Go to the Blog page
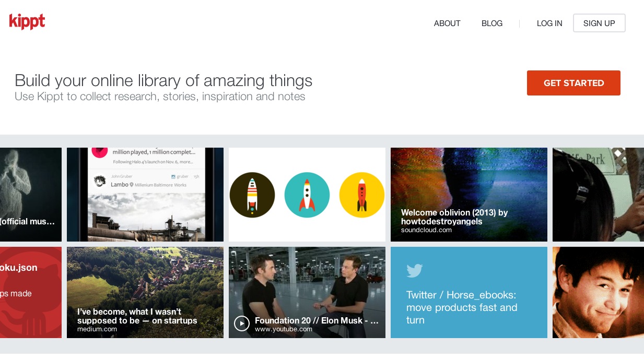 (x=492, y=23)
